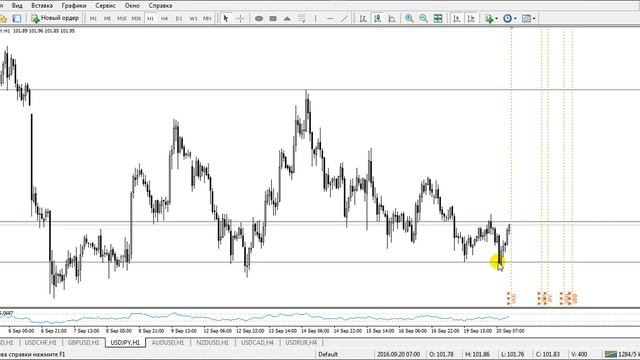Open the Вид menu
Screen dimensions: 640x360
coord(17,6)
